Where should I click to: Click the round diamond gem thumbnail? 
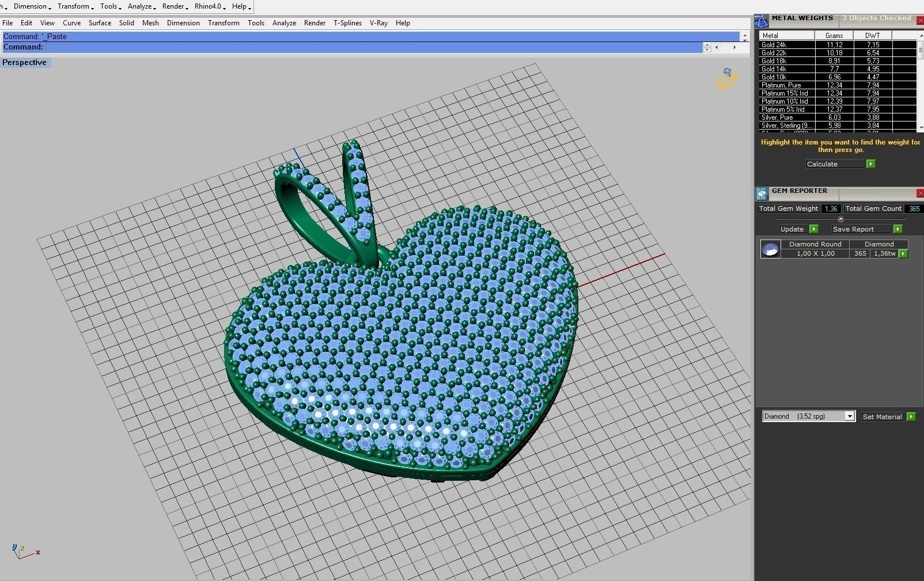coord(770,249)
